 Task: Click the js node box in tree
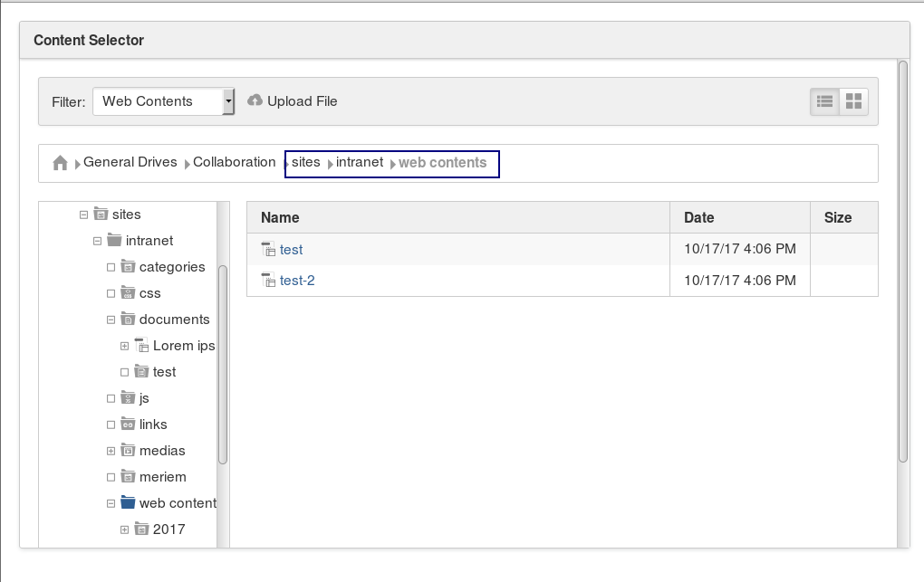coord(111,399)
